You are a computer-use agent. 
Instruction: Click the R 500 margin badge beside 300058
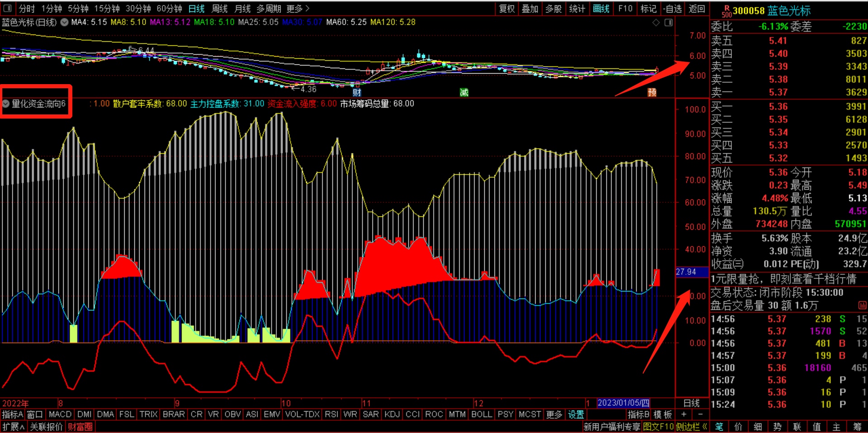click(x=726, y=11)
